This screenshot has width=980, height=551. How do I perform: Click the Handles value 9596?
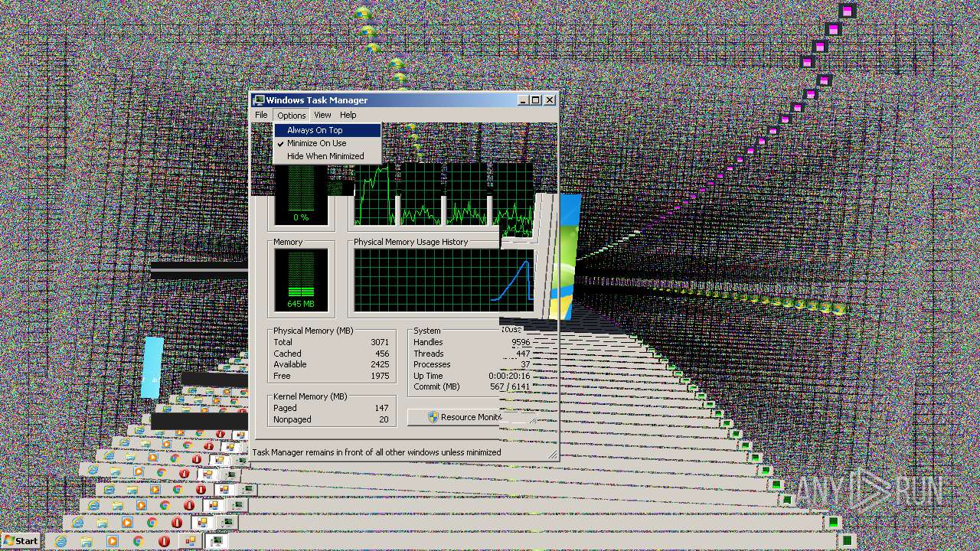click(x=521, y=342)
